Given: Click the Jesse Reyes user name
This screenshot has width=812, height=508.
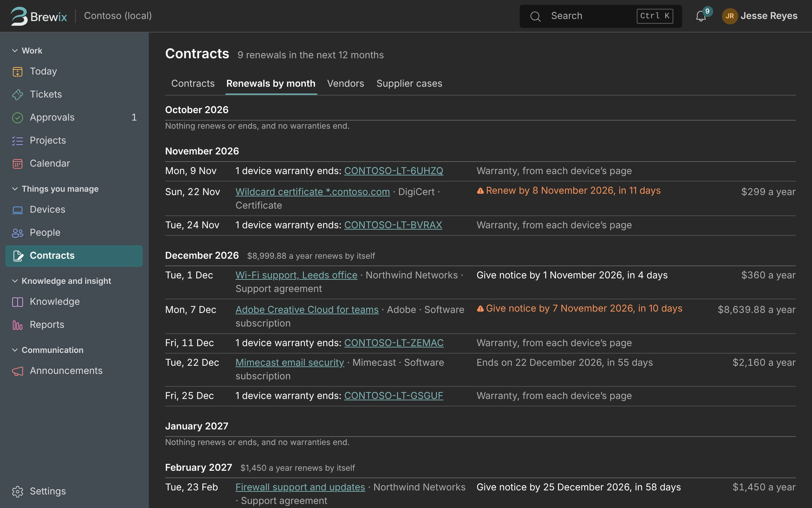Looking at the screenshot, I should pos(769,16).
